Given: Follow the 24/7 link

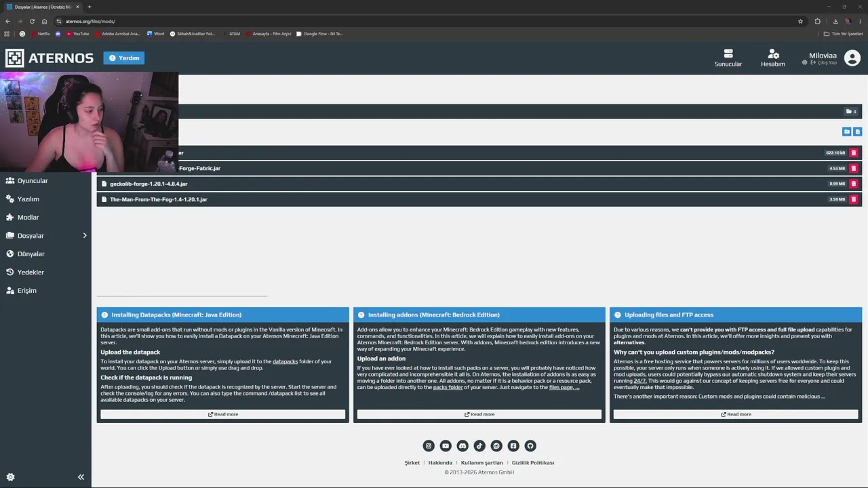Looking at the screenshot, I should click(639, 381).
